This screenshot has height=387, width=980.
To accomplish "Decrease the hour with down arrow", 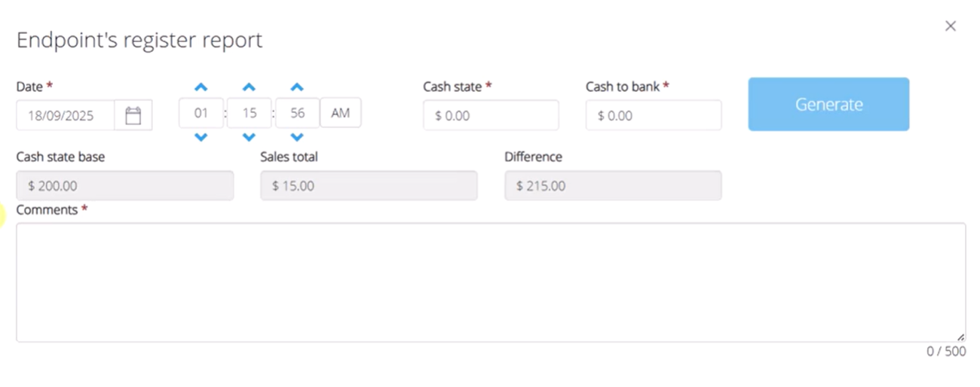I will [x=201, y=137].
